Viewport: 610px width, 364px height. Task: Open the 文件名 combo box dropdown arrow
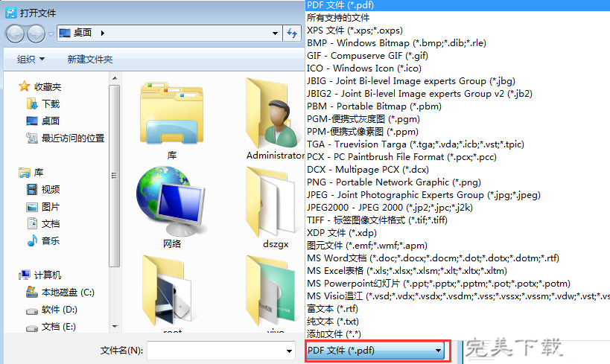pos(289,351)
